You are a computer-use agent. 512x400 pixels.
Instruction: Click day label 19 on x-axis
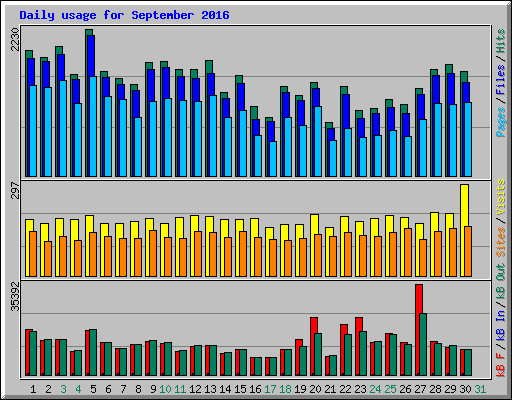click(300, 389)
